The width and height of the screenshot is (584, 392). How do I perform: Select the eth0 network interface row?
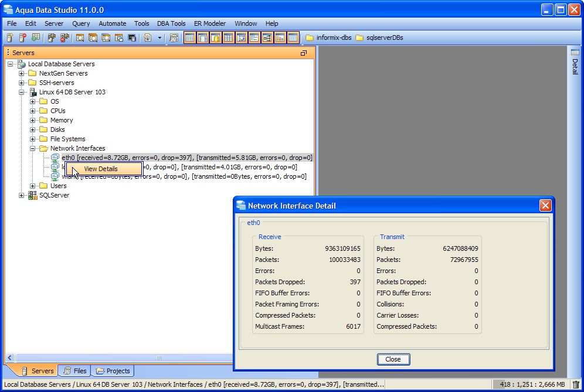coord(187,158)
